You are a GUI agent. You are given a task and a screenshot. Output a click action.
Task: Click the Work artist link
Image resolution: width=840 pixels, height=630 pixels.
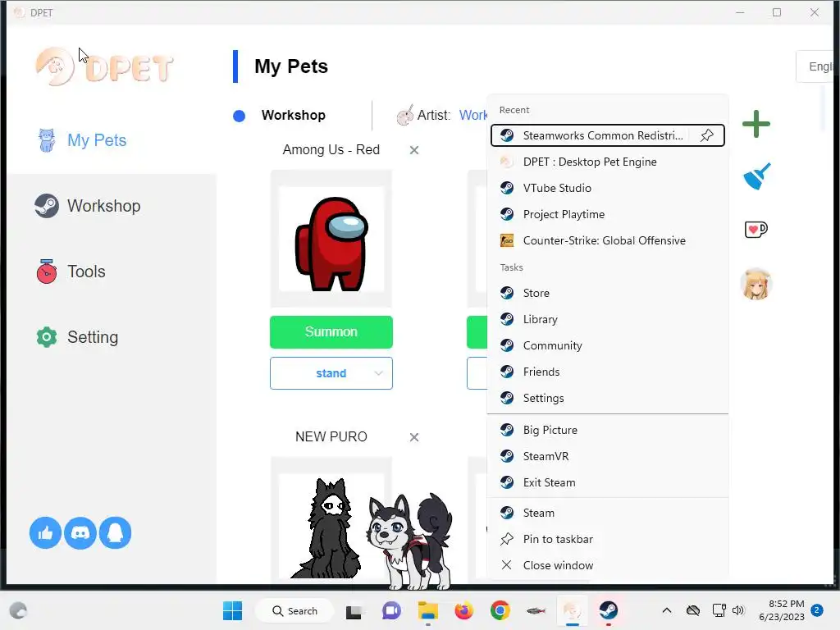(472, 115)
